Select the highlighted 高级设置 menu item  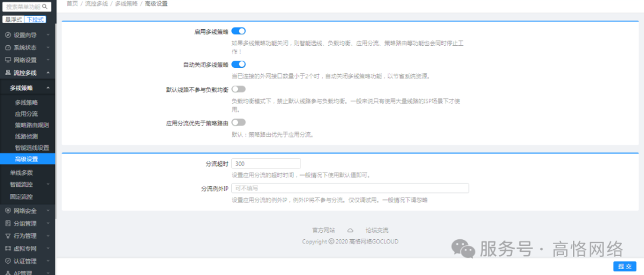(27, 159)
